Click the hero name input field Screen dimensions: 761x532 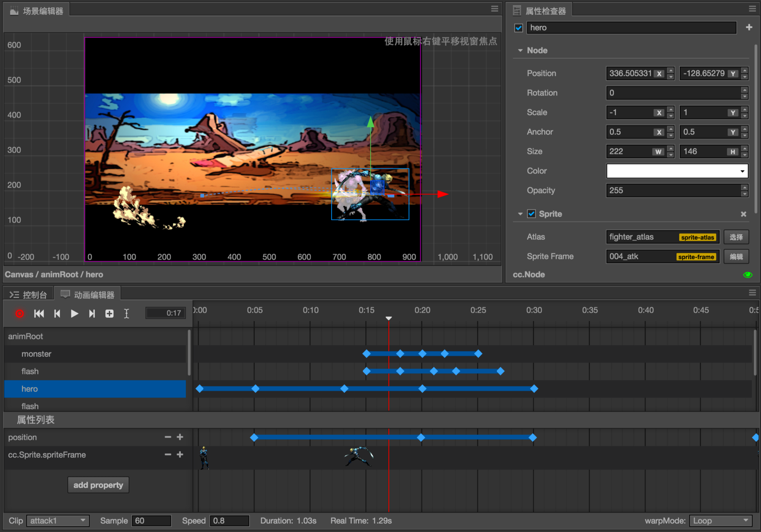(631, 28)
